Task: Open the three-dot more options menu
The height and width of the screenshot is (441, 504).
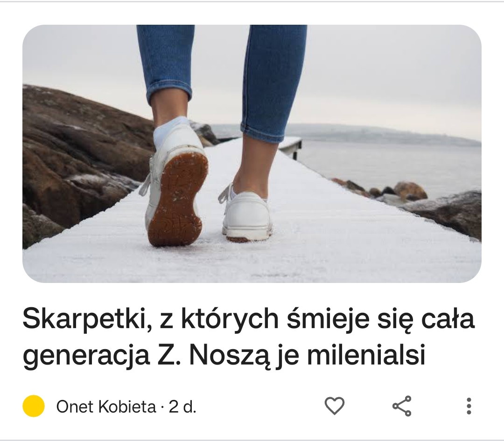Action: coord(469,406)
